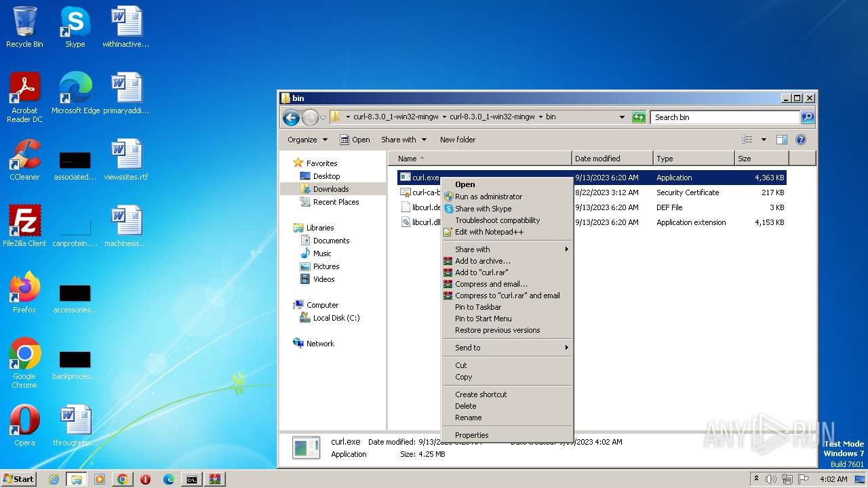The image size is (868, 488).
Task: Choose Pin to Taskbar
Action: pyautogui.click(x=506, y=307)
